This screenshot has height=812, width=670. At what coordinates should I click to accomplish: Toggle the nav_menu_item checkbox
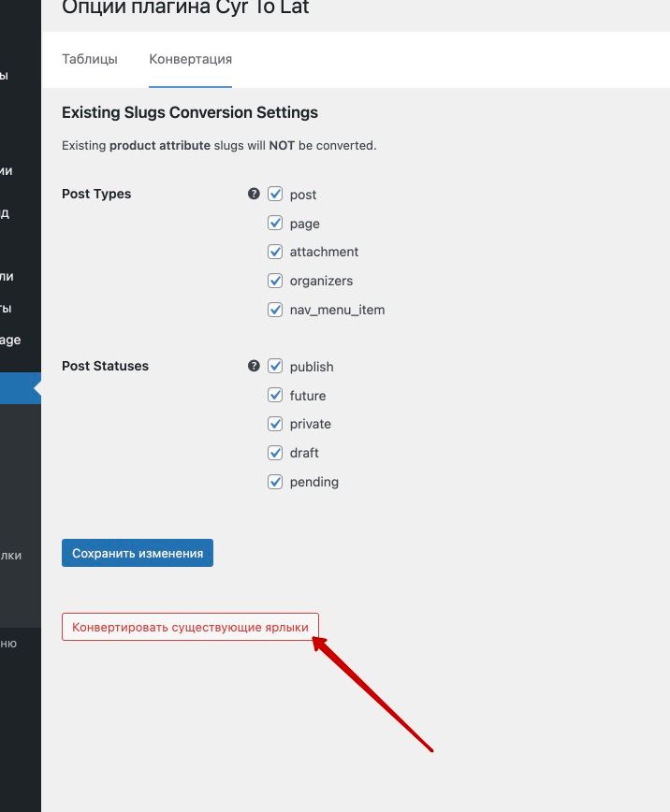click(275, 310)
